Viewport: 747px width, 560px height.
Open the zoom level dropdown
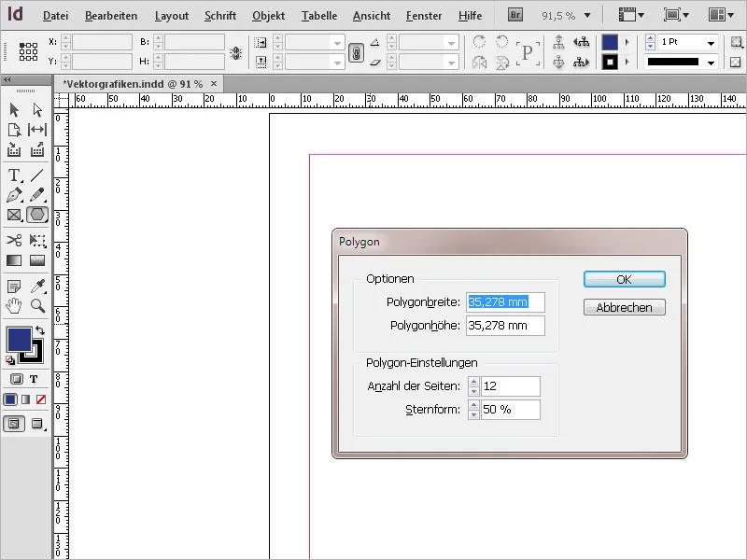(587, 16)
